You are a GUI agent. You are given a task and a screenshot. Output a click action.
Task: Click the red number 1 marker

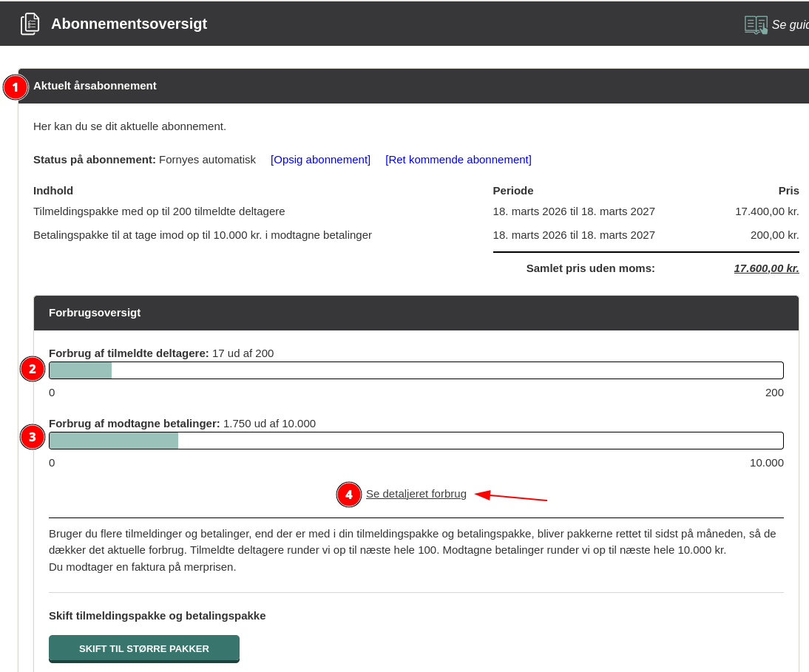[x=16, y=87]
